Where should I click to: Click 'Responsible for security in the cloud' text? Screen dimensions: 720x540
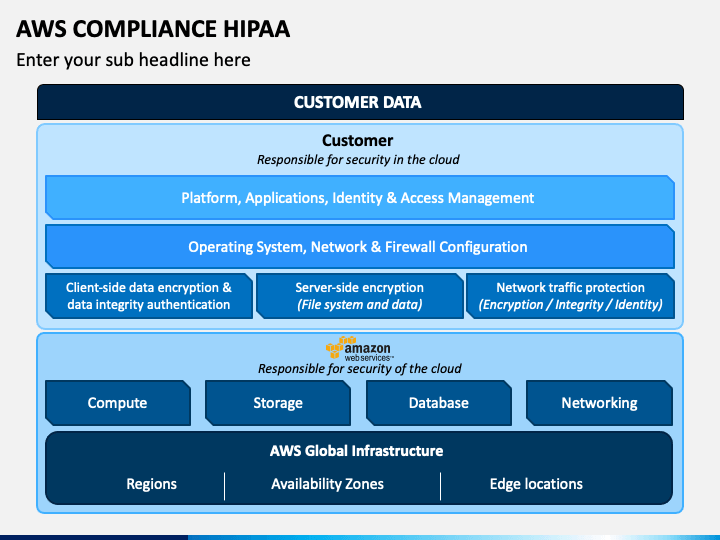click(x=358, y=160)
